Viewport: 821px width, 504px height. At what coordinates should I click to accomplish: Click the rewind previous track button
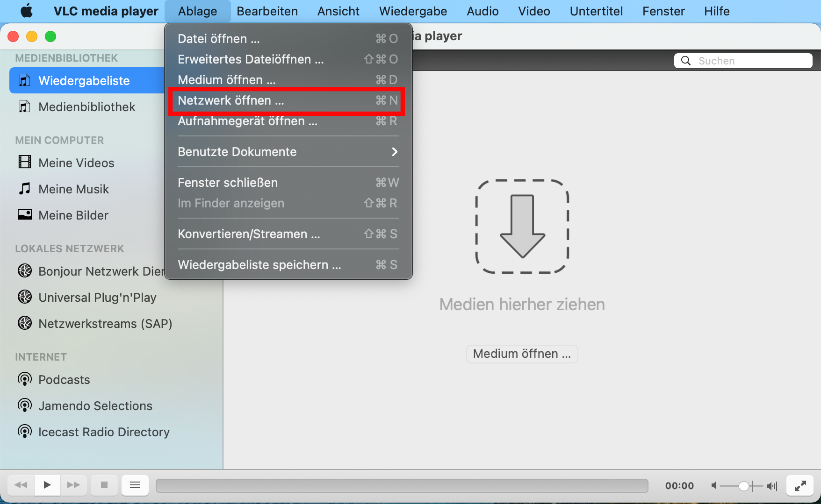[21, 485]
